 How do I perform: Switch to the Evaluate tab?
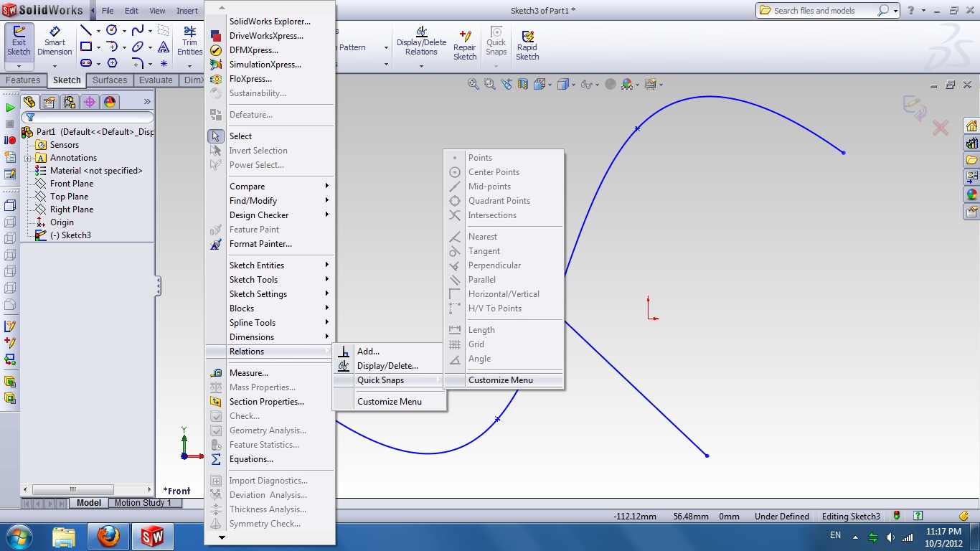pos(156,80)
